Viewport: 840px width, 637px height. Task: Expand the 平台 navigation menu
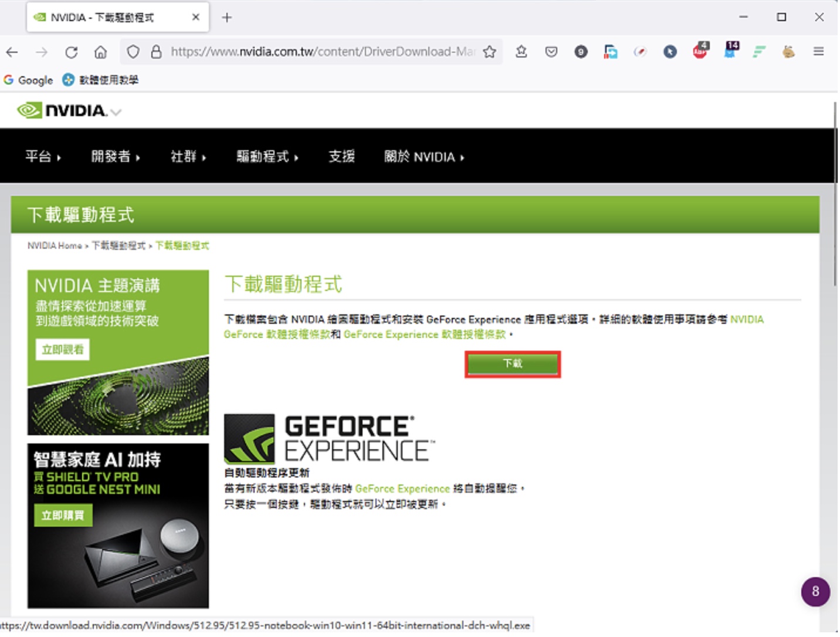43,157
